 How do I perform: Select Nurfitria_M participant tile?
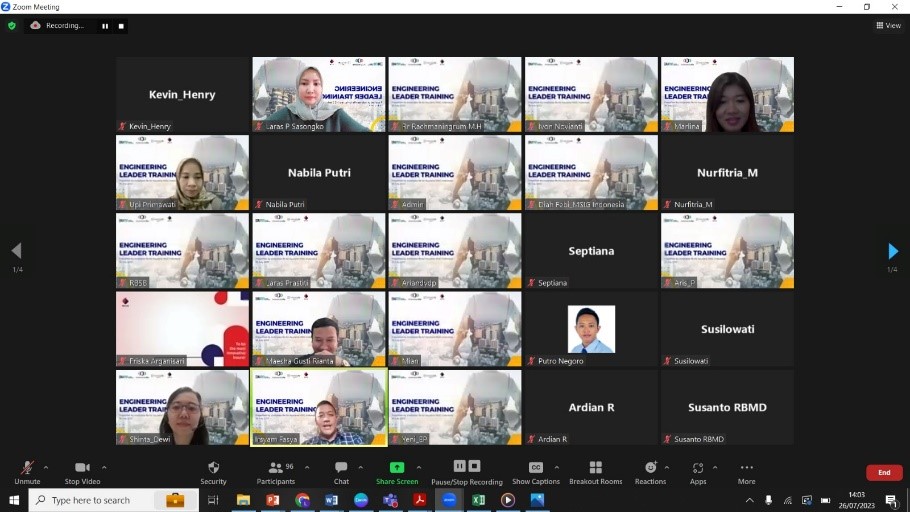tap(727, 172)
